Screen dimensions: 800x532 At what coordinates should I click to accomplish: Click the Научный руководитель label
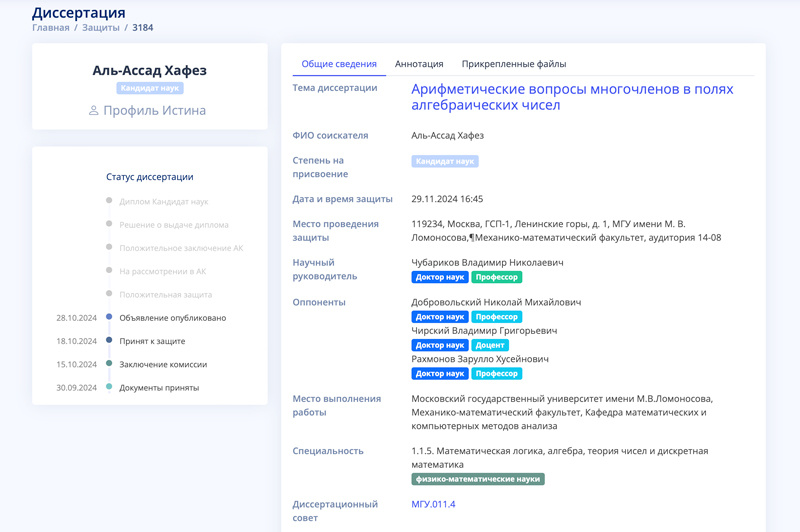click(x=324, y=269)
